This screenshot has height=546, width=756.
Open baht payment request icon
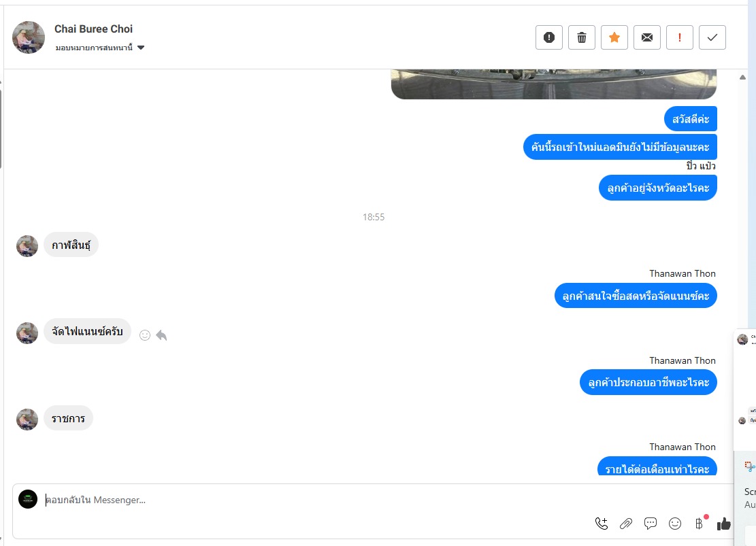[699, 524]
